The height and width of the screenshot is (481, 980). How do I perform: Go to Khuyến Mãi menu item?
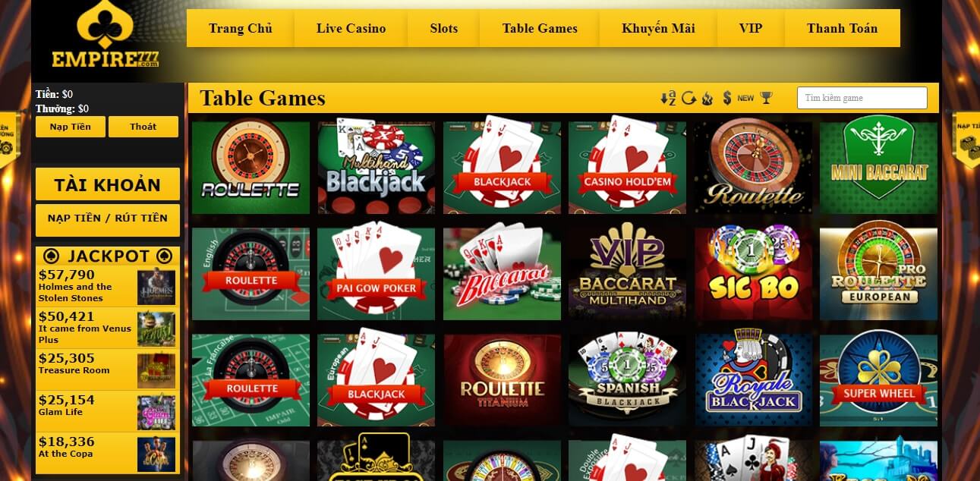[x=658, y=28]
